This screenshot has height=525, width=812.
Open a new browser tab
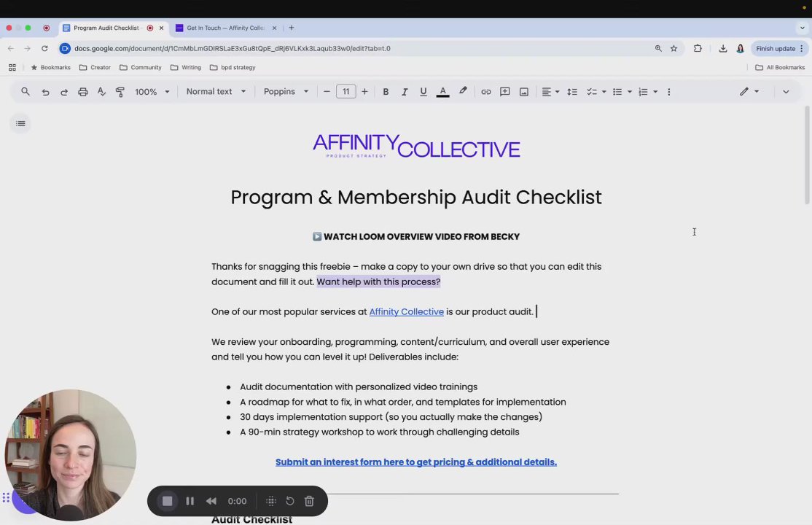pyautogui.click(x=292, y=28)
